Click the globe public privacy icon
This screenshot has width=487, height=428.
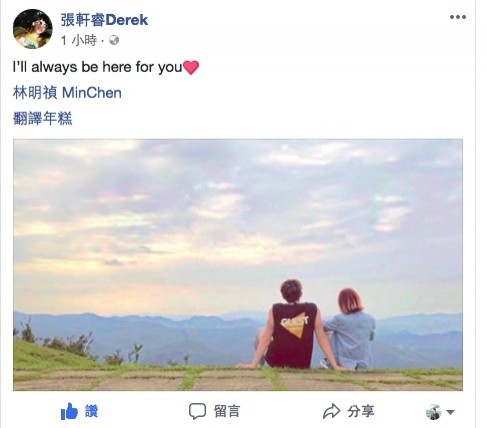[114, 40]
